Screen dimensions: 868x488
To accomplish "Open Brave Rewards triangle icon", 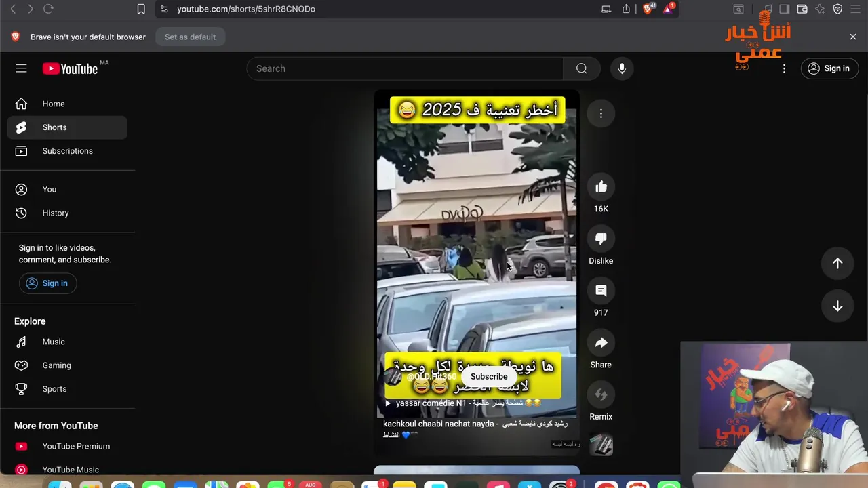I will point(669,9).
